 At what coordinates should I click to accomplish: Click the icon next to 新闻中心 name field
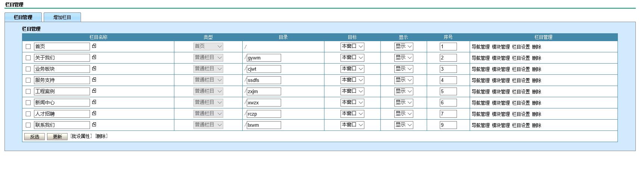click(94, 102)
